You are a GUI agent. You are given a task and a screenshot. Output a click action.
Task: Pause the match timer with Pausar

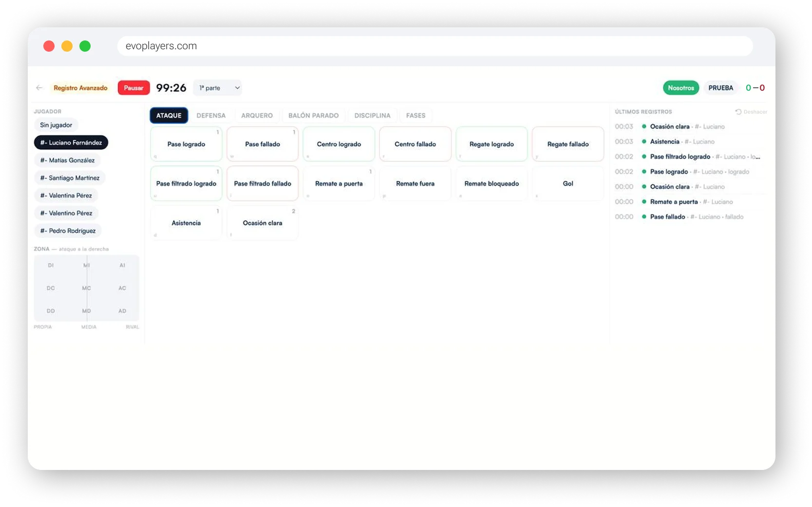coord(133,88)
